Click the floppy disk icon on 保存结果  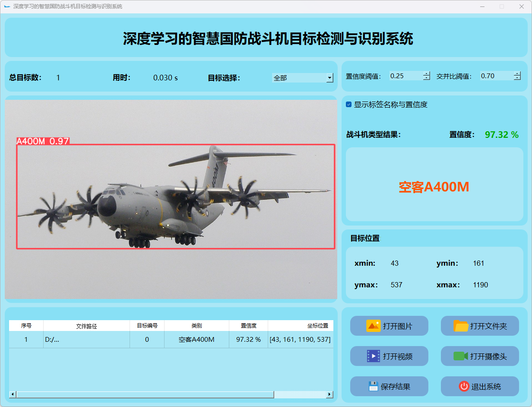(x=374, y=386)
